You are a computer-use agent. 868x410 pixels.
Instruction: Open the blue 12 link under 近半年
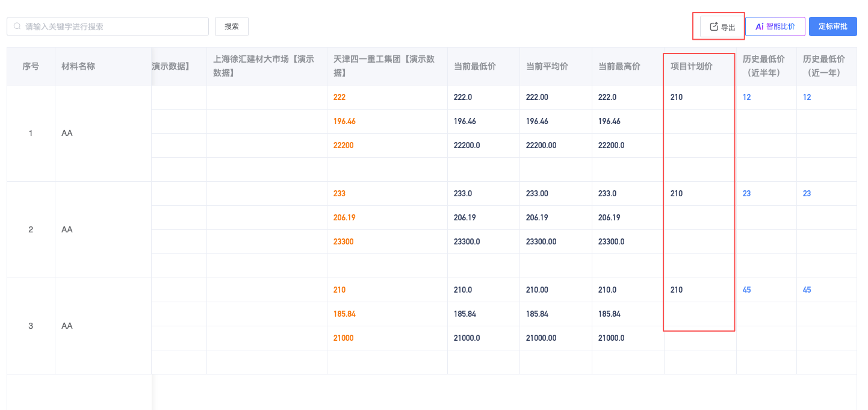pyautogui.click(x=746, y=97)
